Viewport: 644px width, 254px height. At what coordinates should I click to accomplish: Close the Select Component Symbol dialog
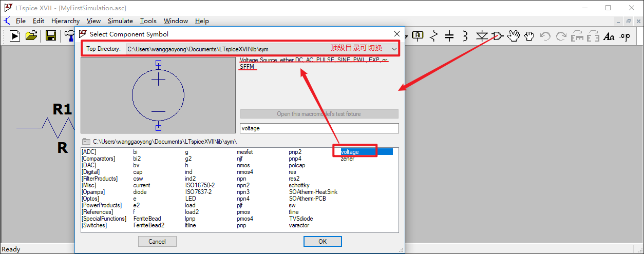tap(396, 34)
